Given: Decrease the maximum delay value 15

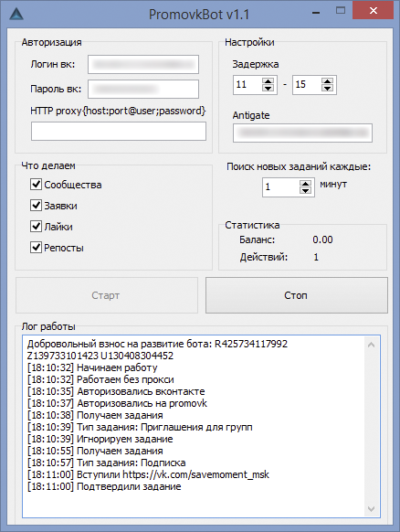Looking at the screenshot, I should [327, 89].
